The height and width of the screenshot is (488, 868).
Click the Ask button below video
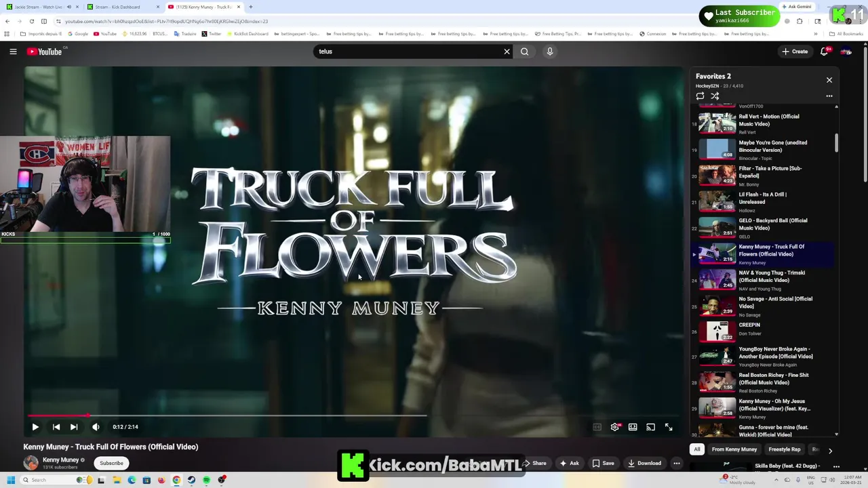pos(570,464)
